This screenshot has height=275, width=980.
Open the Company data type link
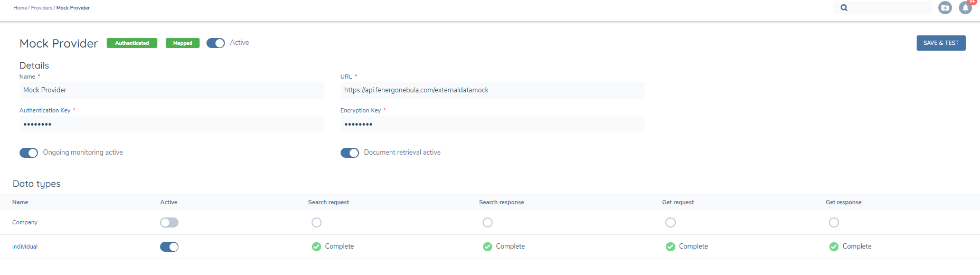pos(25,222)
